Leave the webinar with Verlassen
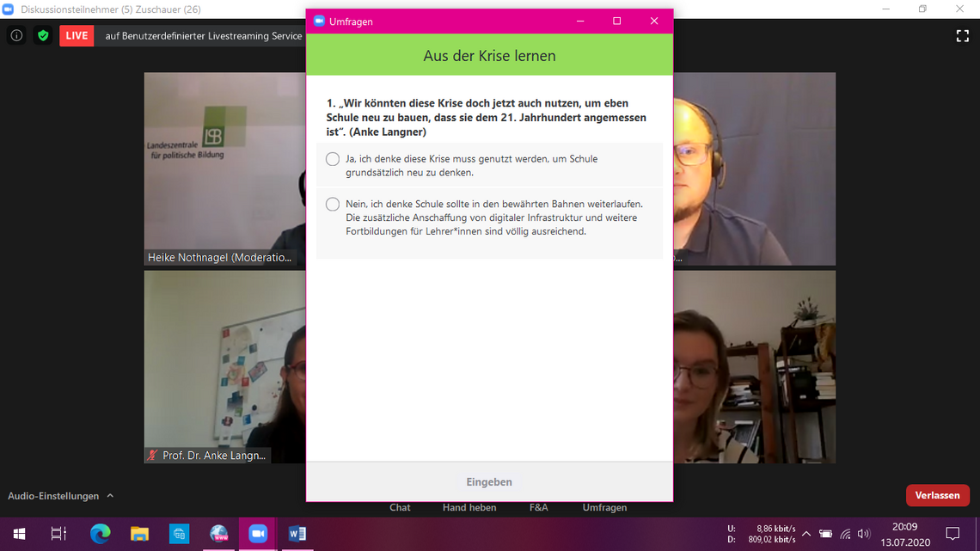Viewport: 980px width, 551px height. (x=937, y=495)
